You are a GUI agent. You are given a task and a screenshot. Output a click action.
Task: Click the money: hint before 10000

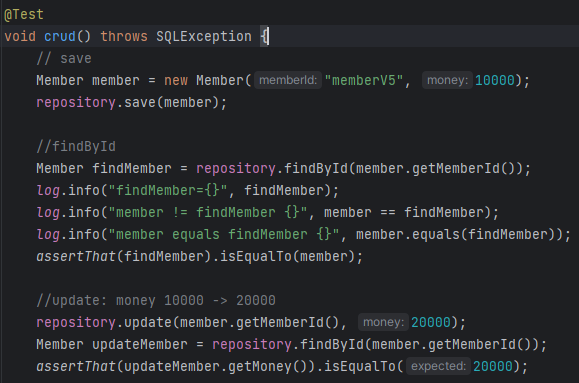(447, 81)
